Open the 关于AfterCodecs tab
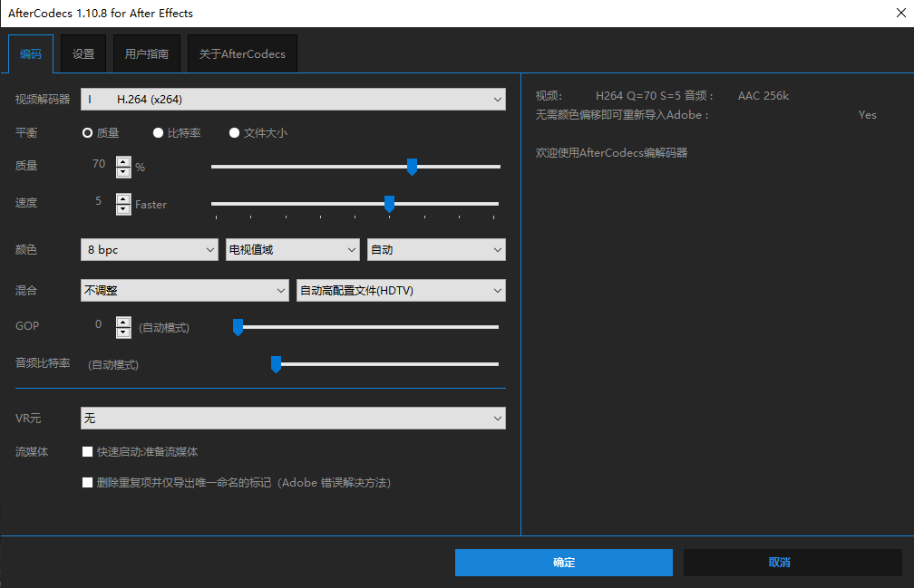 click(242, 54)
